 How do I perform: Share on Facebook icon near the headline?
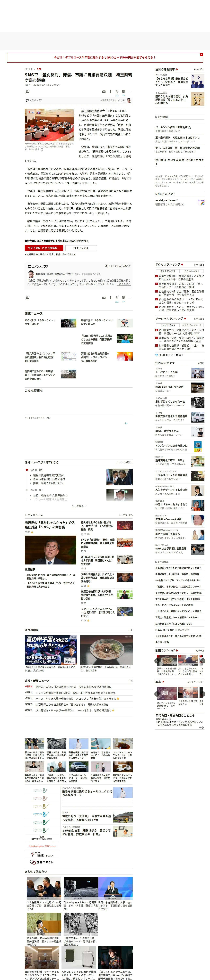[111, 92]
